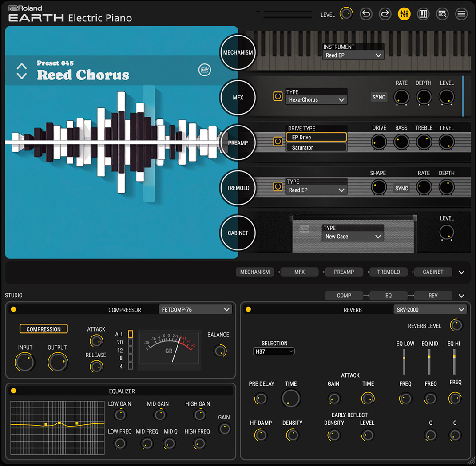The height and width of the screenshot is (466, 476).
Task: Select EQ in the studio chain
Action: pos(389,296)
